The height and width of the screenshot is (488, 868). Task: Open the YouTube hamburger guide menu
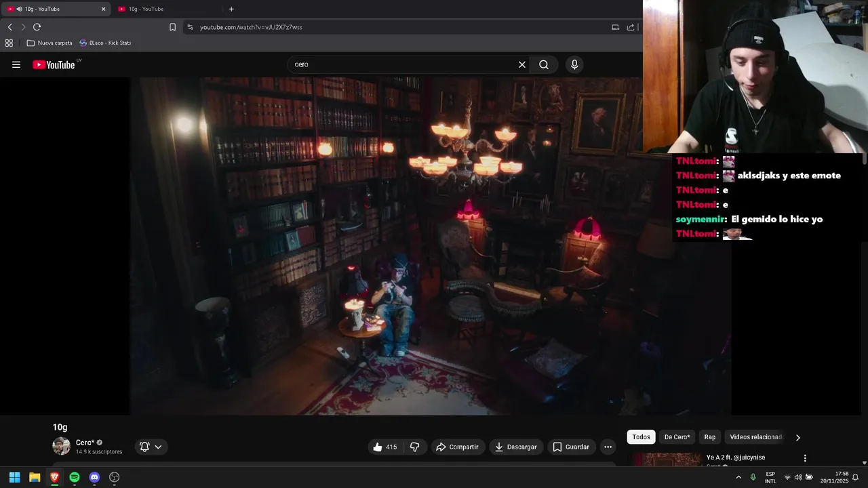[16, 65]
